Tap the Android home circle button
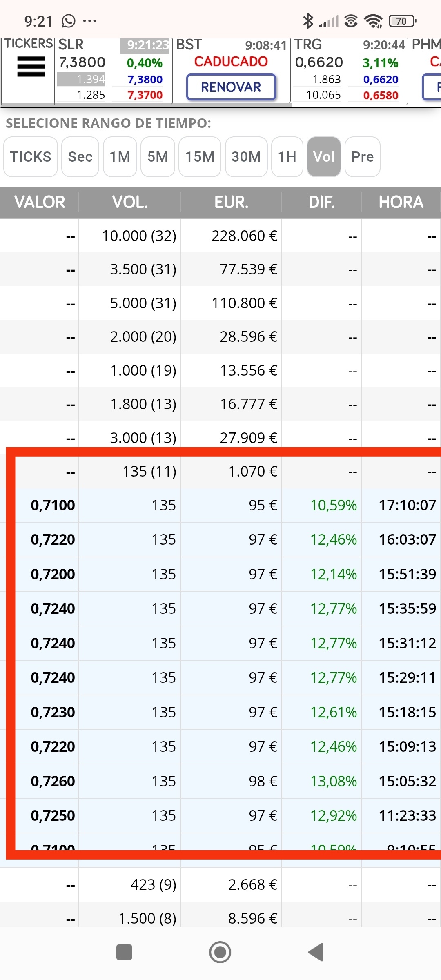 click(x=220, y=952)
